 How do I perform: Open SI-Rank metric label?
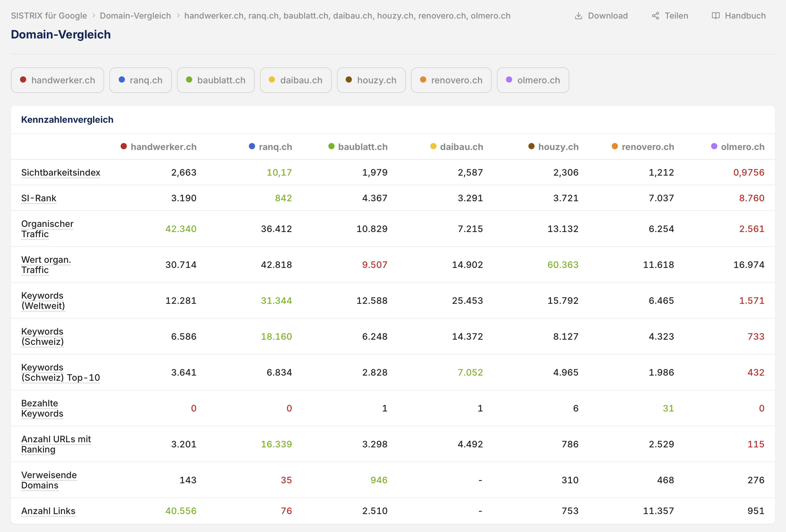click(38, 198)
